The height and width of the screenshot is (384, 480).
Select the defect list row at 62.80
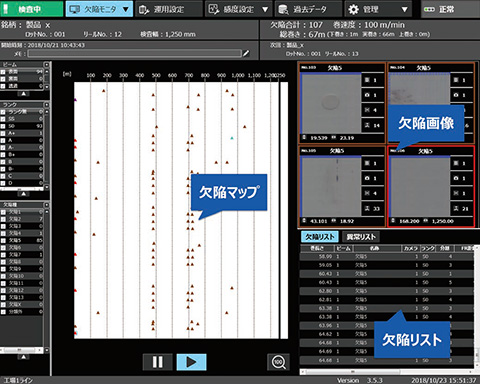387,291
